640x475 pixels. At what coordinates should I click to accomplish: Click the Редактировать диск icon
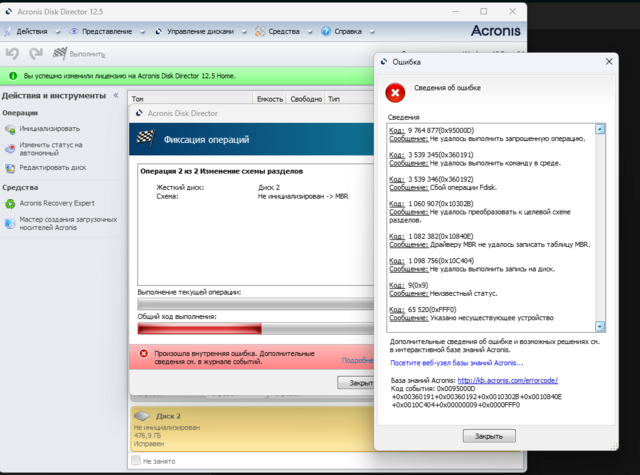pyautogui.click(x=10, y=168)
